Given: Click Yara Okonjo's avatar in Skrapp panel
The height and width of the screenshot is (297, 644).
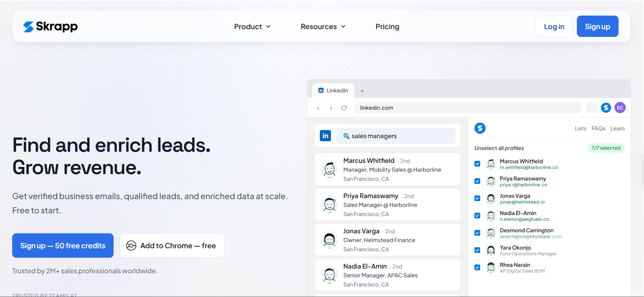Looking at the screenshot, I should [x=491, y=250].
